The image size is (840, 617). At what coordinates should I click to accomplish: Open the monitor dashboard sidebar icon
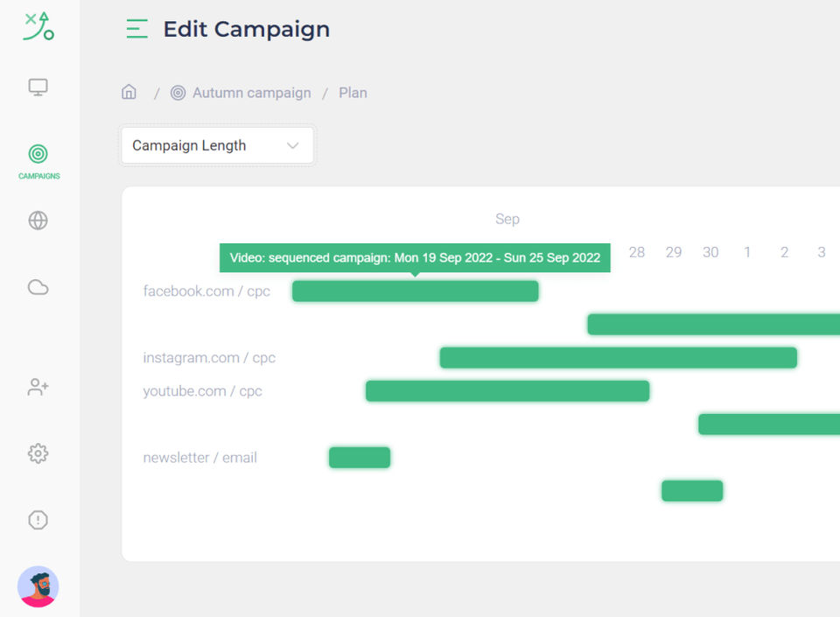coord(38,88)
